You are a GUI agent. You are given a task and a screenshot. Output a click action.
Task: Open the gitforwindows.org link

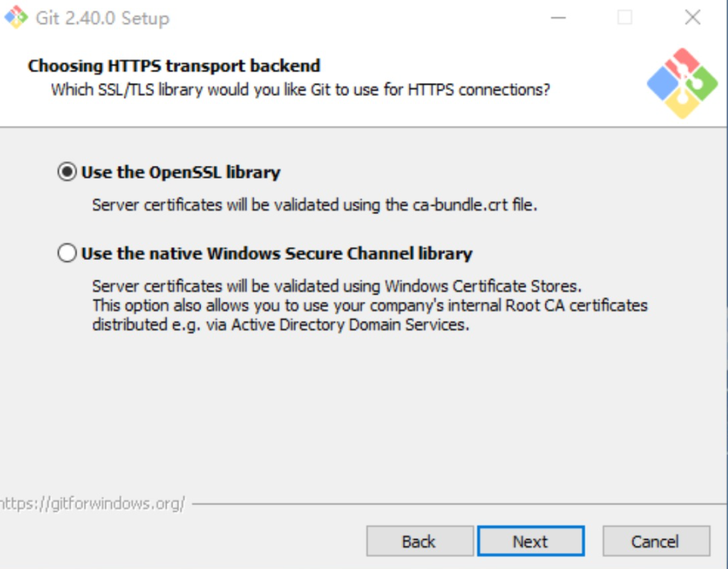[92, 503]
